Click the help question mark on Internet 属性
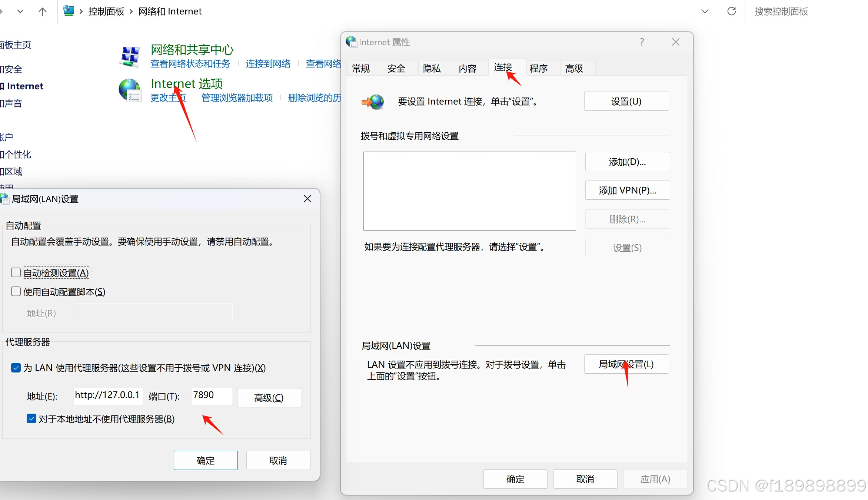This screenshot has width=868, height=500. [642, 42]
